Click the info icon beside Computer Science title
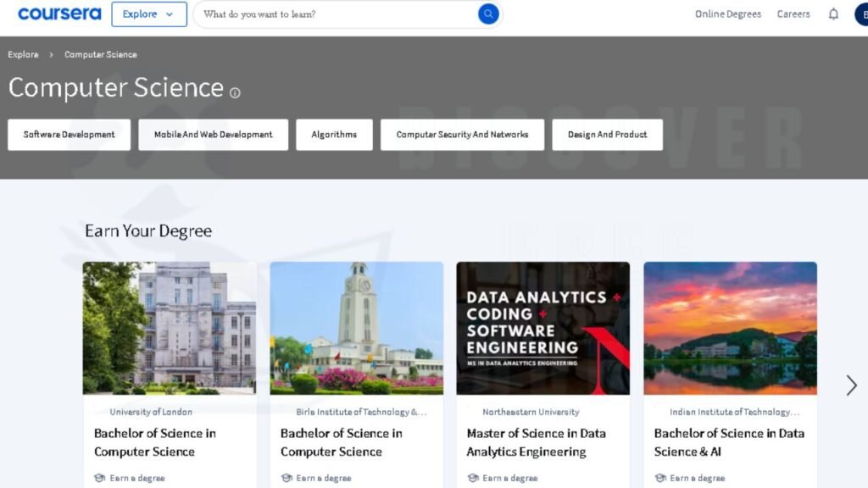The height and width of the screenshot is (488, 868). [x=235, y=92]
